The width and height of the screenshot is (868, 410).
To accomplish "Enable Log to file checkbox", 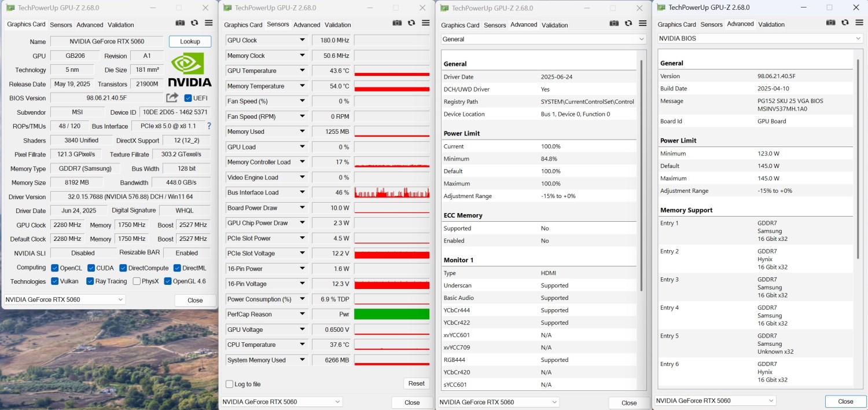I will click(230, 384).
